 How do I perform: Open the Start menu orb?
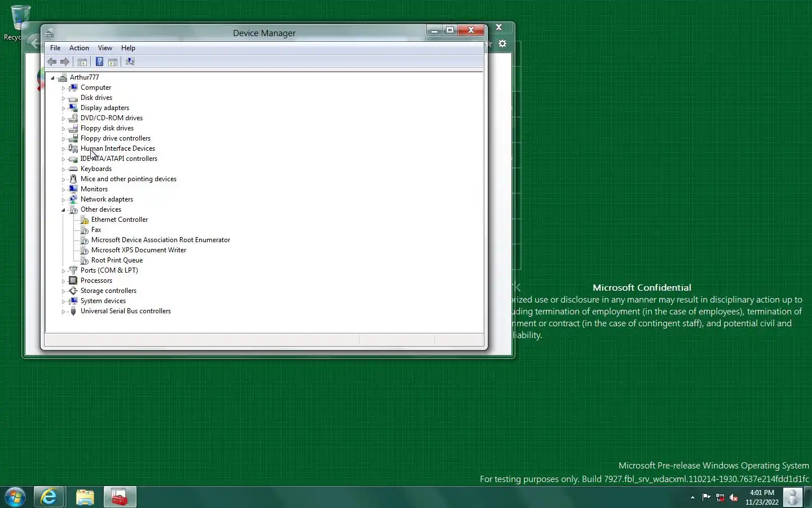15,497
